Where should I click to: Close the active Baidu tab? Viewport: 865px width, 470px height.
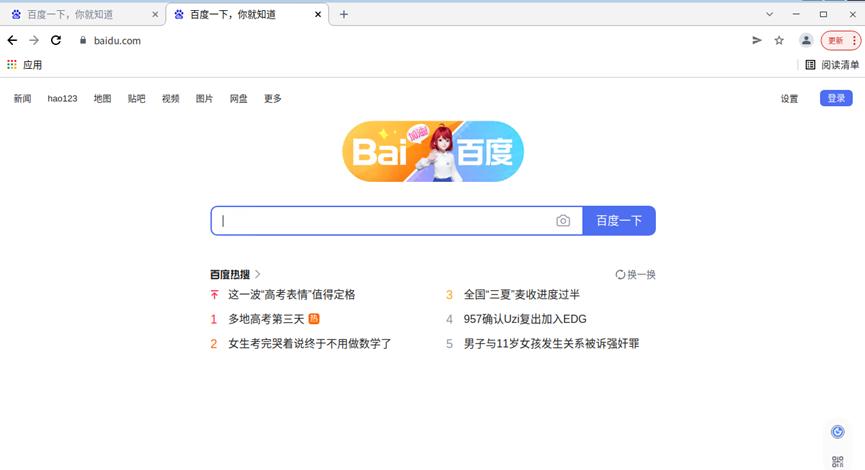pyautogui.click(x=318, y=14)
